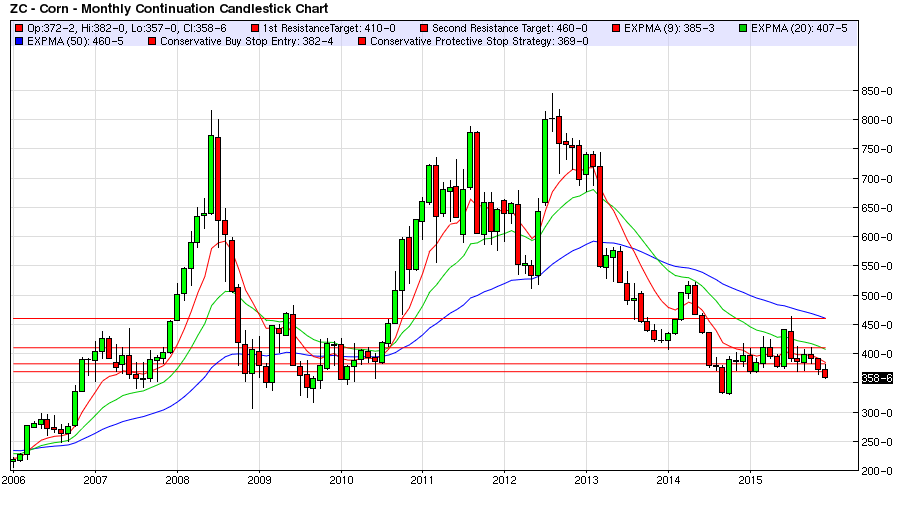This screenshot has width=900, height=511.
Task: Click the green swatch for EXPMA (20)
Action: [743, 28]
